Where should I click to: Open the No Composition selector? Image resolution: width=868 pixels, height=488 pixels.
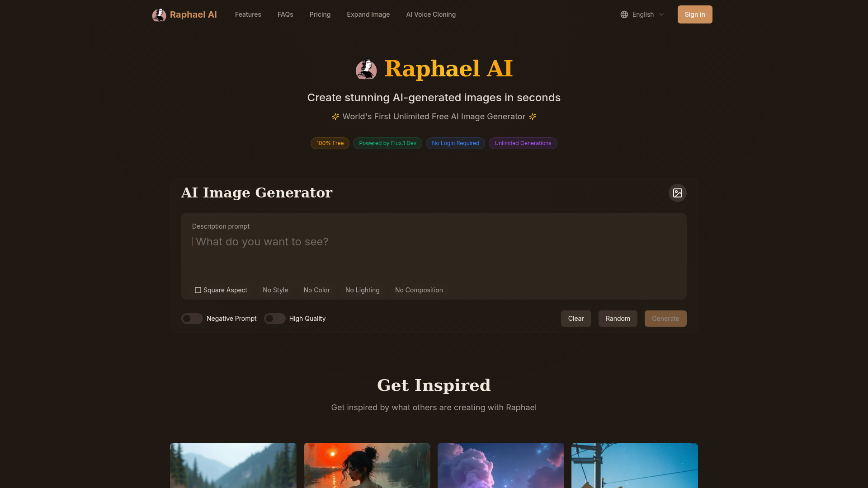coord(419,290)
